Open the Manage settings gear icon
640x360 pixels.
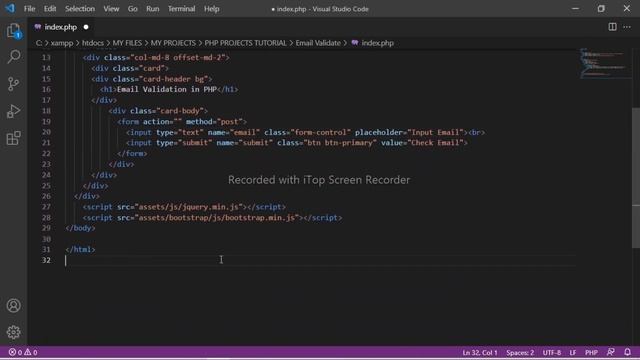[13, 332]
